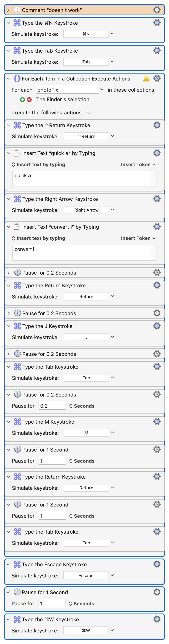Click gear icon of Type the ⌘W Keystroke

[x=157, y=619]
